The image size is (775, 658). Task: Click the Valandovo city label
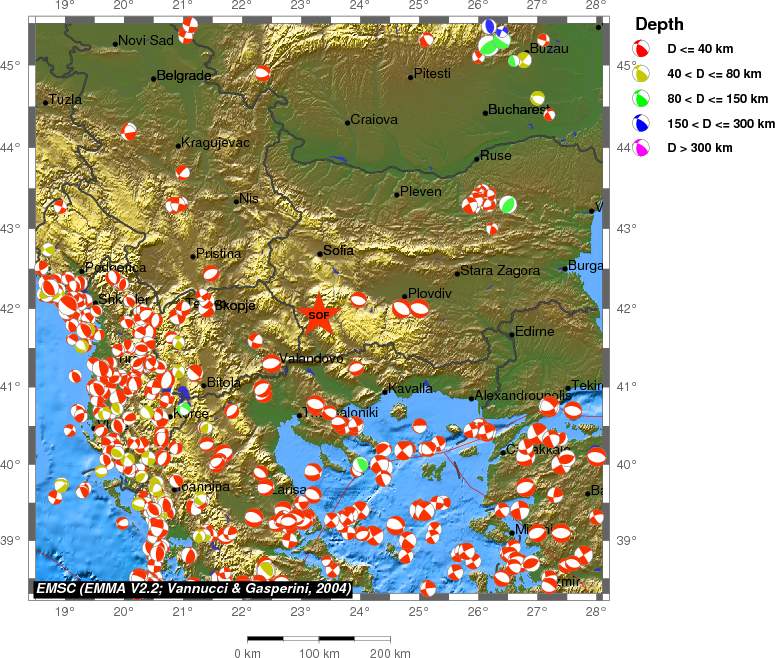(x=311, y=358)
